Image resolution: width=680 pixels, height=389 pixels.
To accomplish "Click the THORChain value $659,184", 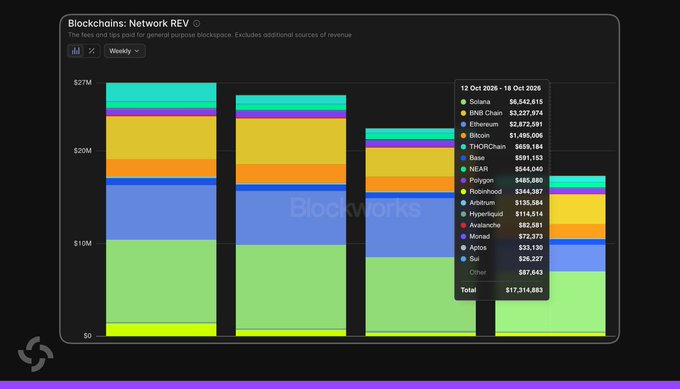I will (x=529, y=147).
